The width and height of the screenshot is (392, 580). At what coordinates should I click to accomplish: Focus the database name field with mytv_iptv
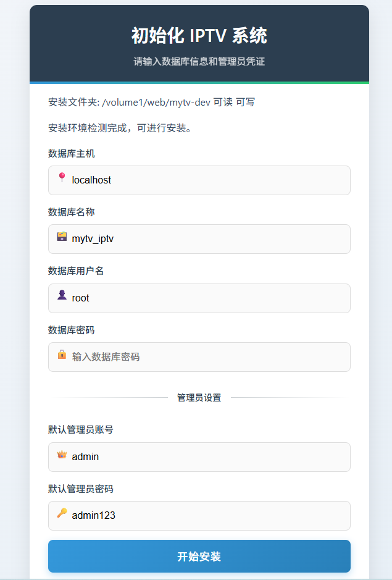pos(199,239)
